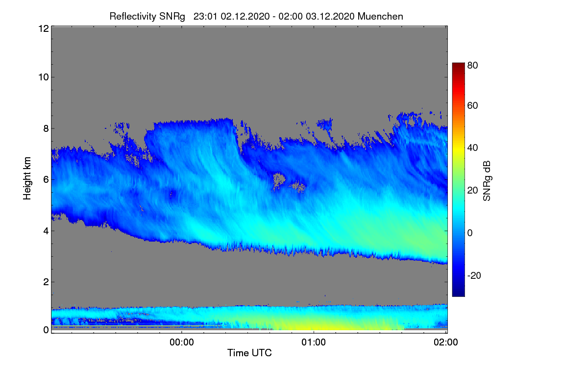Screen dimensions: 588x392
Task: Click the height tick label '0'
Action: (x=46, y=330)
